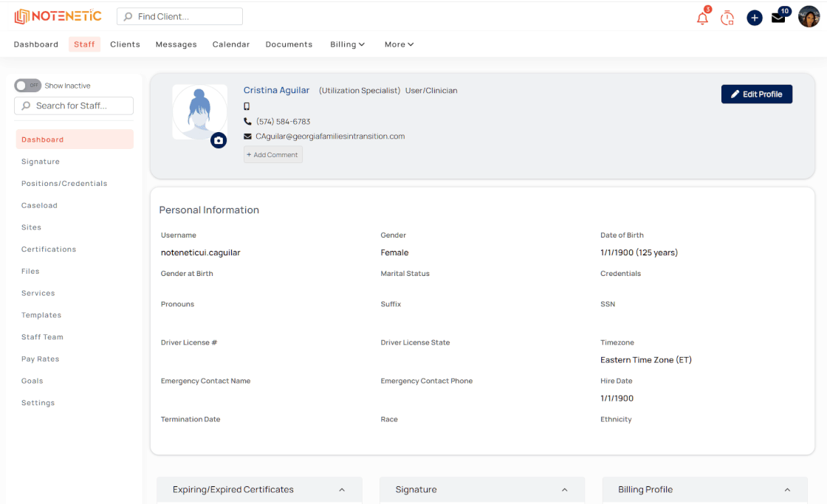The width and height of the screenshot is (827, 504).
Task: Expand the More dropdown menu
Action: click(x=399, y=44)
